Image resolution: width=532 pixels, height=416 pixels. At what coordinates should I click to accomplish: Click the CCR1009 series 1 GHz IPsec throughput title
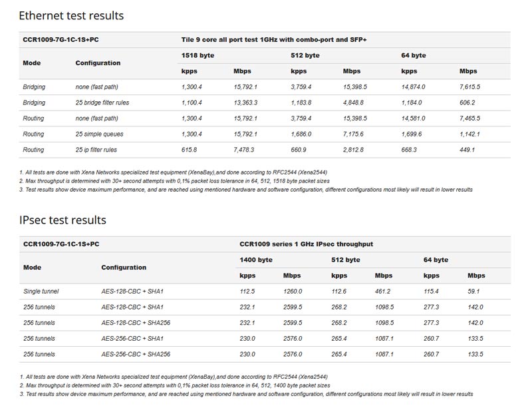pyautogui.click(x=306, y=244)
